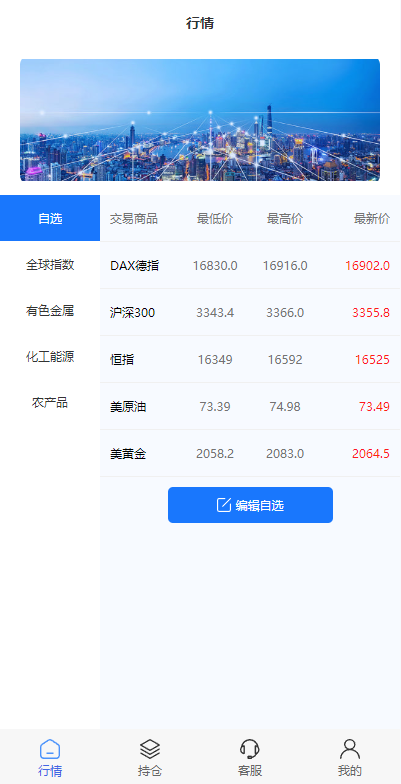Select the 自选 category tab
Image resolution: width=401 pixels, height=784 pixels.
(x=50, y=218)
